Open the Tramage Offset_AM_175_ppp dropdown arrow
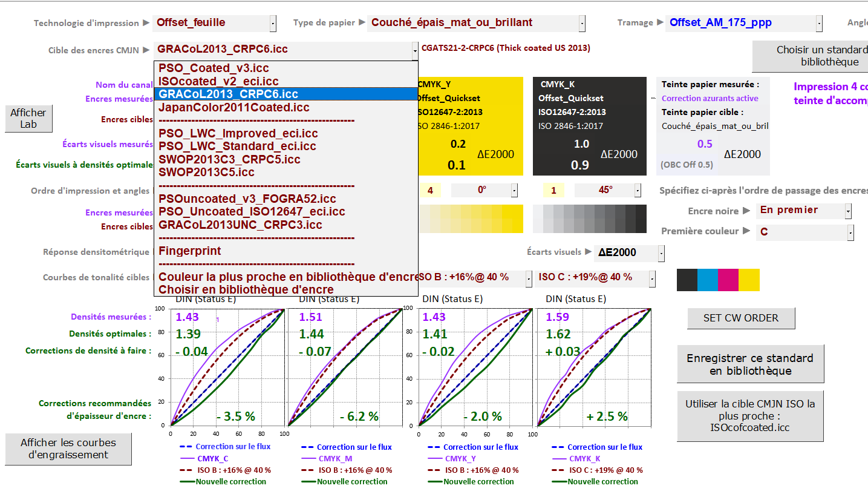This screenshot has height=497, width=868. pos(819,23)
